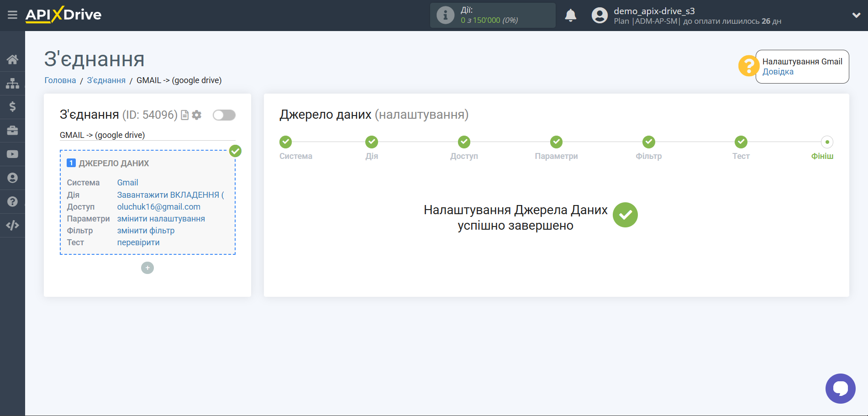Open the notifications bell
Screen dimensions: 868x416
tap(570, 16)
